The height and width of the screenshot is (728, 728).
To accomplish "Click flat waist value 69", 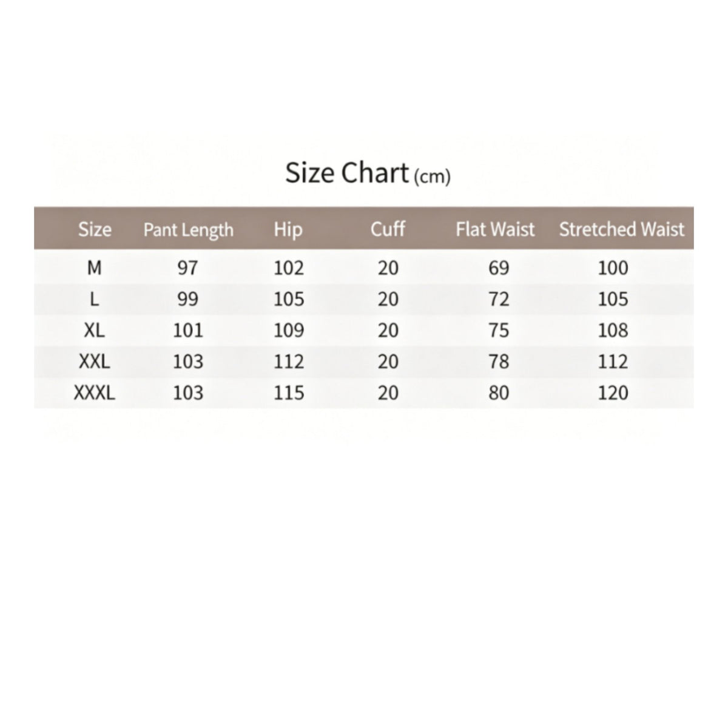I will tap(499, 268).
